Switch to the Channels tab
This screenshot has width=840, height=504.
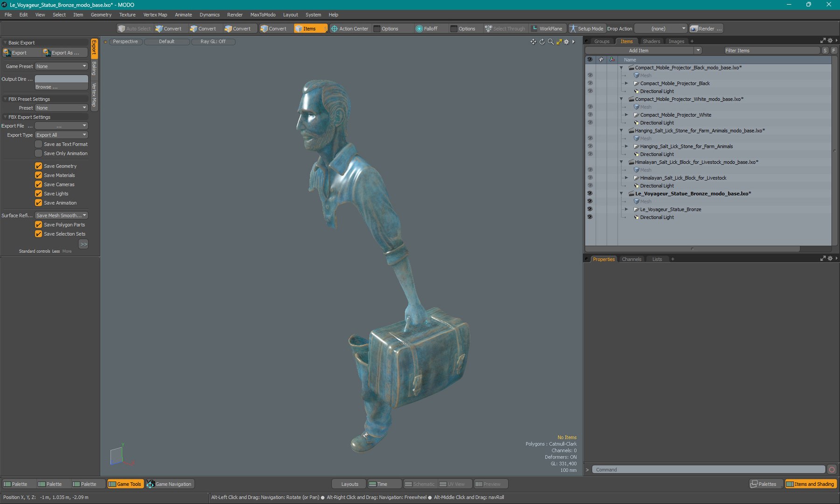(631, 259)
